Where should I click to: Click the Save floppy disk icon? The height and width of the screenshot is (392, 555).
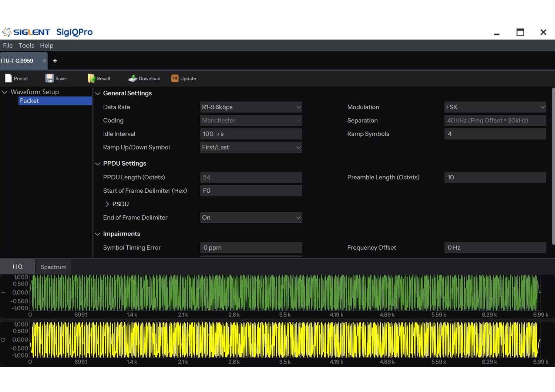pyautogui.click(x=50, y=78)
